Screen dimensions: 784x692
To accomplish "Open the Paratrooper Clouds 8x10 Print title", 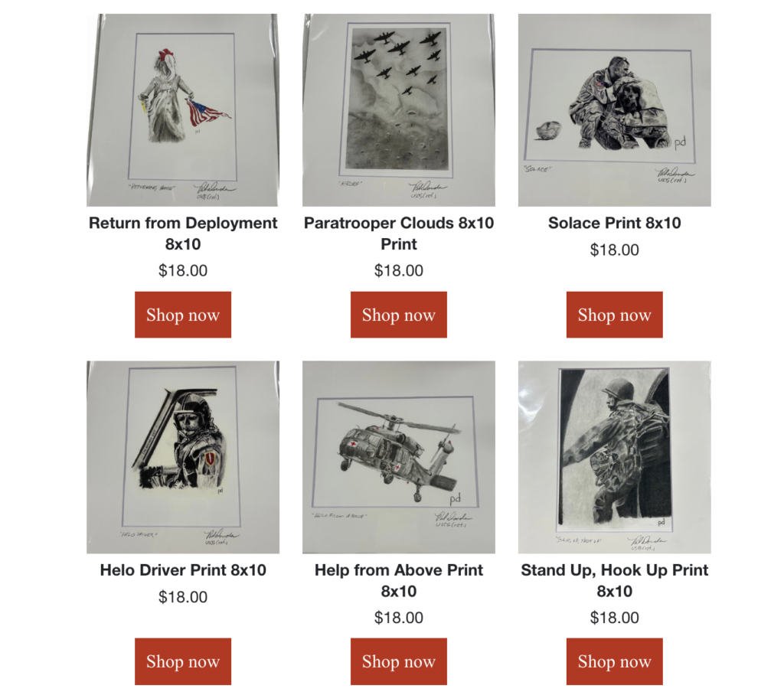I will [x=398, y=233].
